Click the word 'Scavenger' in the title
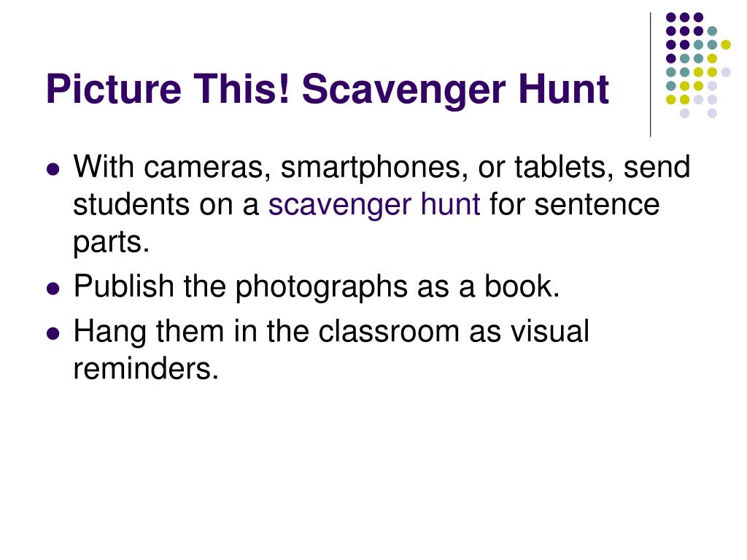This screenshot has width=747, height=560. click(403, 90)
